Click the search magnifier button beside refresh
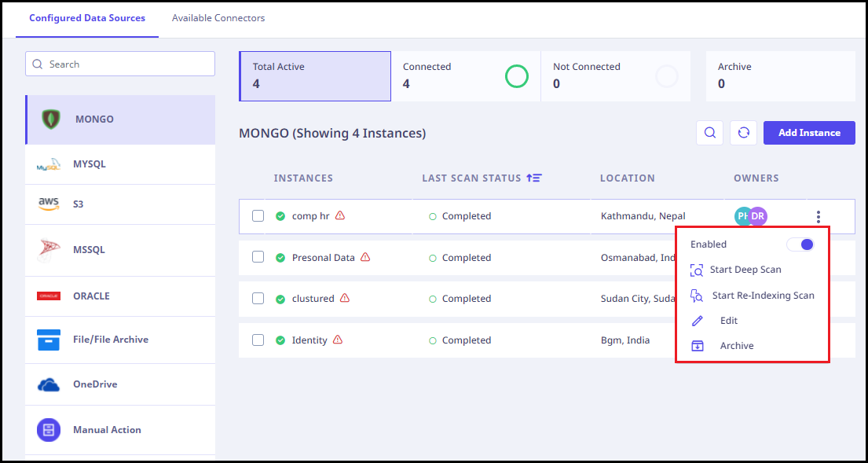This screenshot has height=463, width=868. (709, 133)
